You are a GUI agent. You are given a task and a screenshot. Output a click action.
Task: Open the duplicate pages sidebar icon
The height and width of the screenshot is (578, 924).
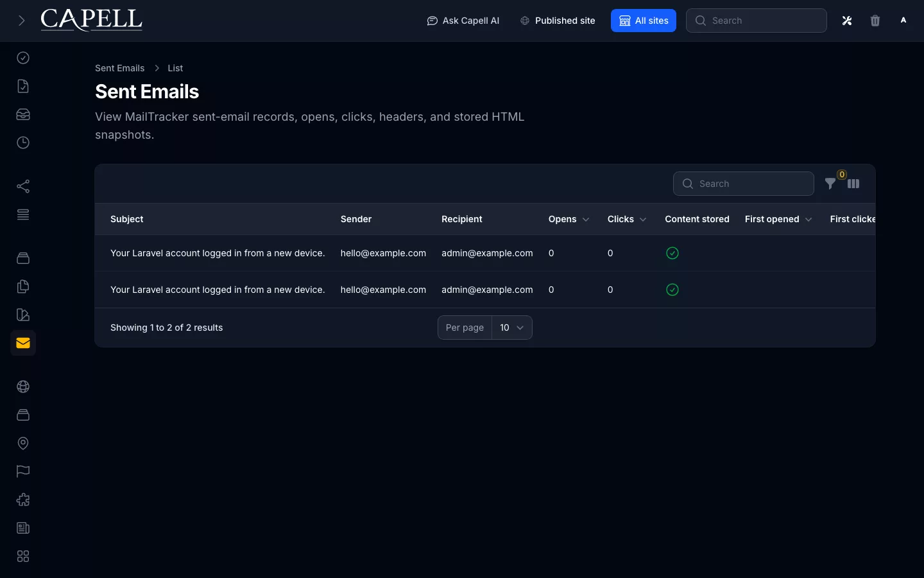pos(23,286)
